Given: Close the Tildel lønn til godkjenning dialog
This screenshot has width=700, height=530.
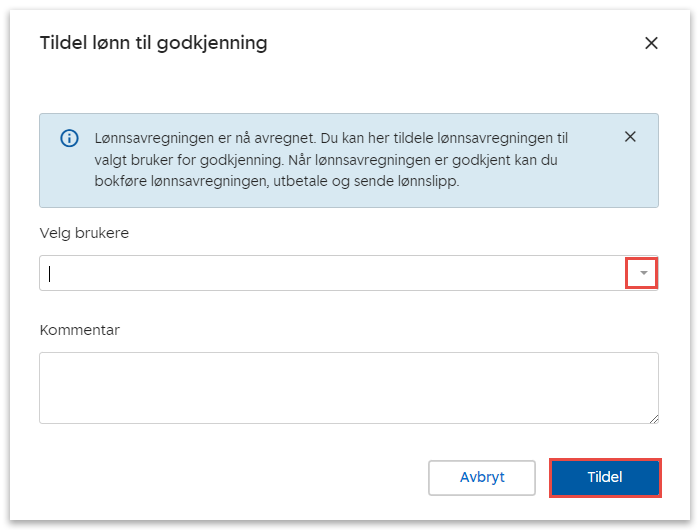Looking at the screenshot, I should point(651,43).
